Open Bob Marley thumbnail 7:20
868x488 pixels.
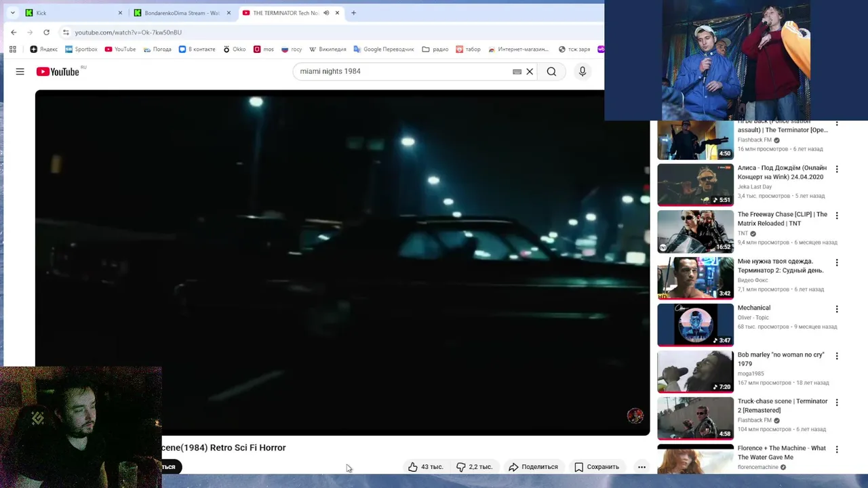pyautogui.click(x=695, y=371)
